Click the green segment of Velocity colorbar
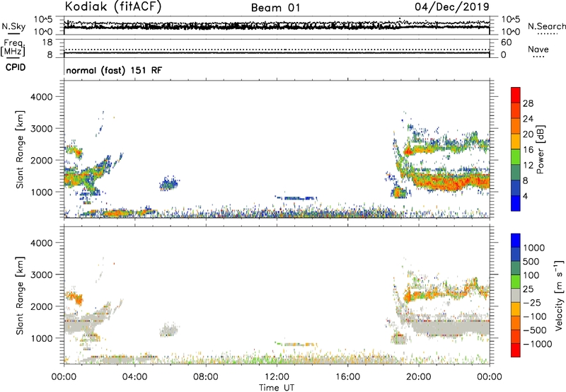The width and height of the screenshot is (566, 392). (x=516, y=282)
